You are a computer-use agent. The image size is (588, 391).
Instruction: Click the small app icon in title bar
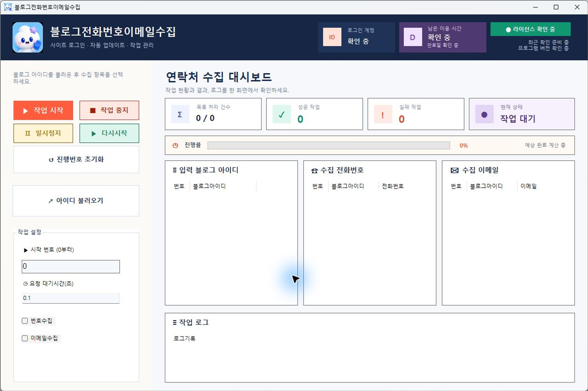pyautogui.click(x=8, y=7)
